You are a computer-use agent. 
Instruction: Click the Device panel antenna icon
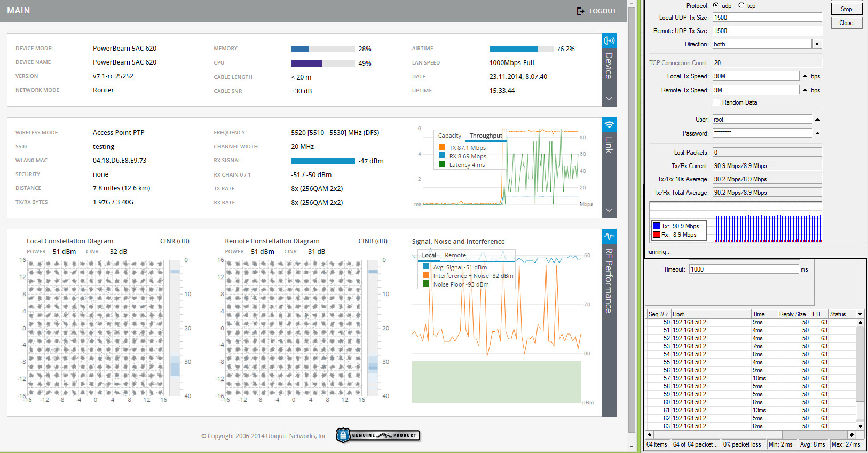coord(609,41)
